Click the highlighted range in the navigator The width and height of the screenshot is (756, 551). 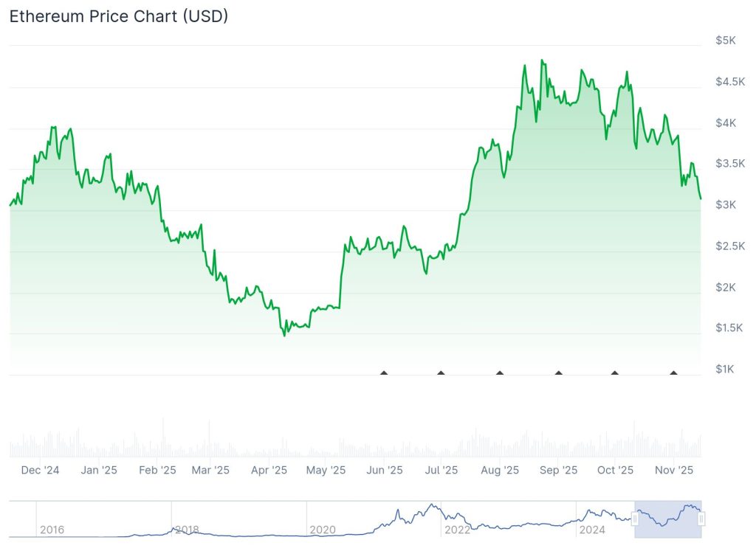click(x=668, y=519)
